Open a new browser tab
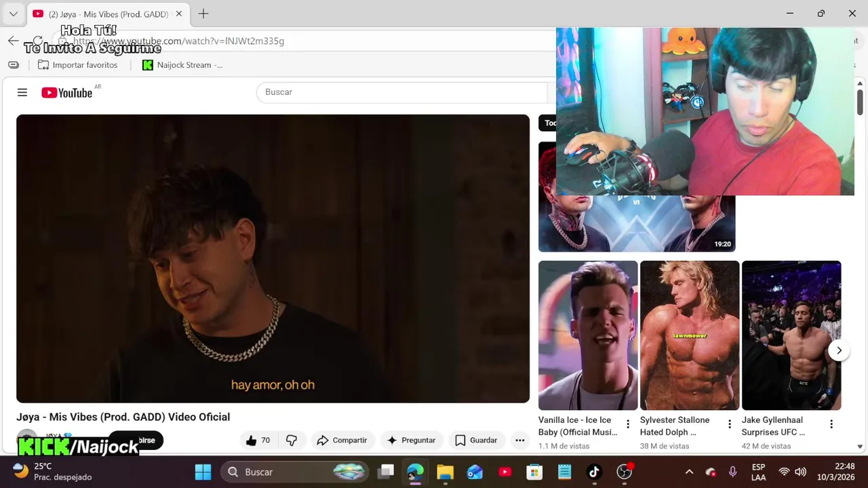Image resolution: width=868 pixels, height=488 pixels. coord(203,14)
